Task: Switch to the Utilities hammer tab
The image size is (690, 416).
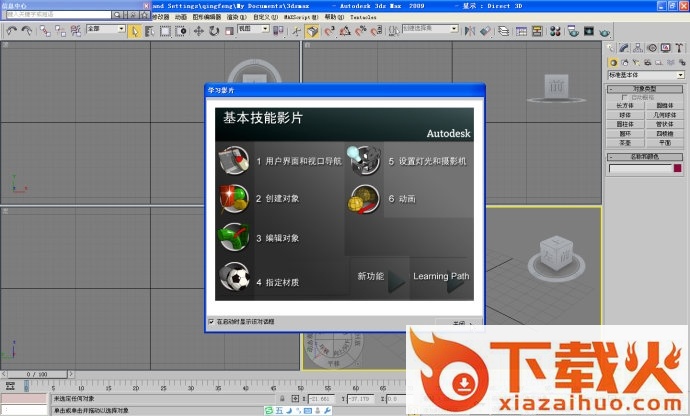Action: coord(679,48)
